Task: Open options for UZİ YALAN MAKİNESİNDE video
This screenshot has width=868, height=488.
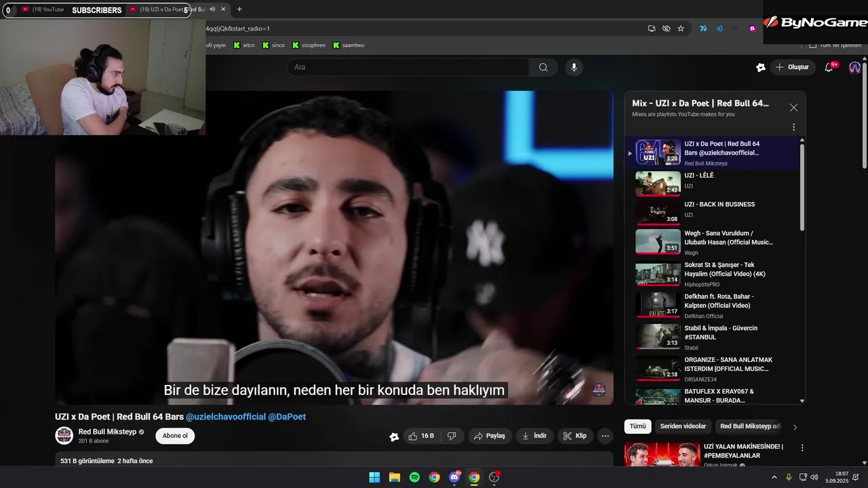Action: click(x=802, y=448)
